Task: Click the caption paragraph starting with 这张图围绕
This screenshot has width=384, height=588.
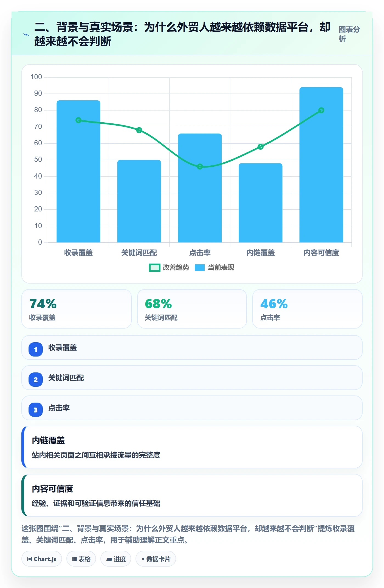Action: pyautogui.click(x=188, y=534)
